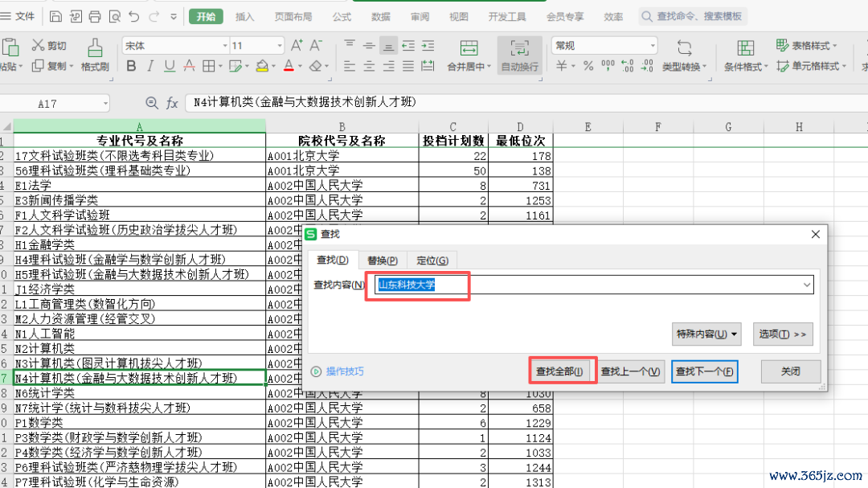This screenshot has height=488, width=868.
Task: Decrease decimal places icon
Action: coord(647,67)
